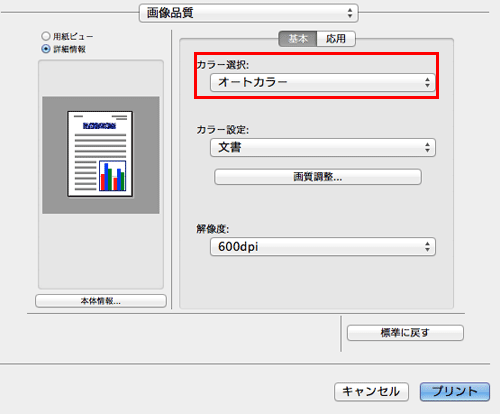Click the arrows on 文書 popup
The image size is (500, 414).
(x=427, y=147)
